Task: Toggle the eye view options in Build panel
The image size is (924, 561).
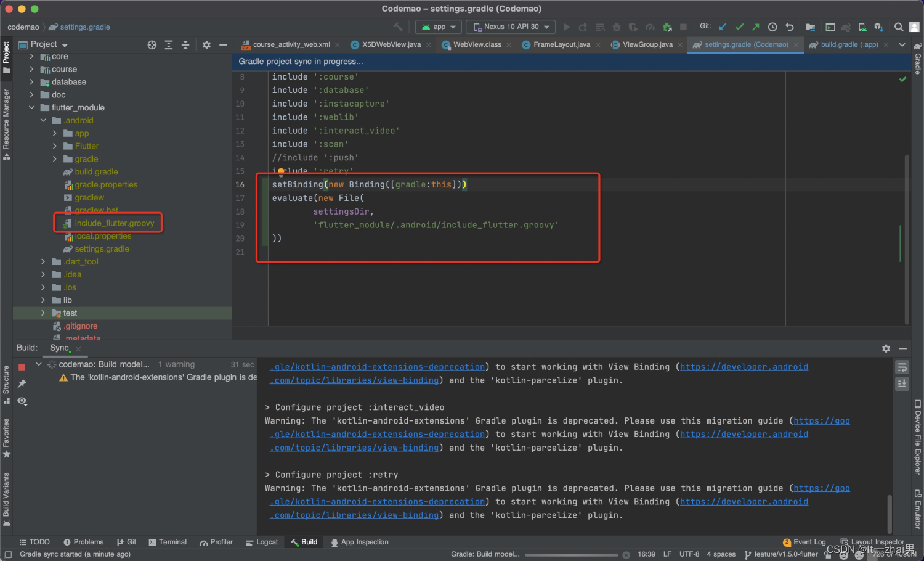Action: 22,401
